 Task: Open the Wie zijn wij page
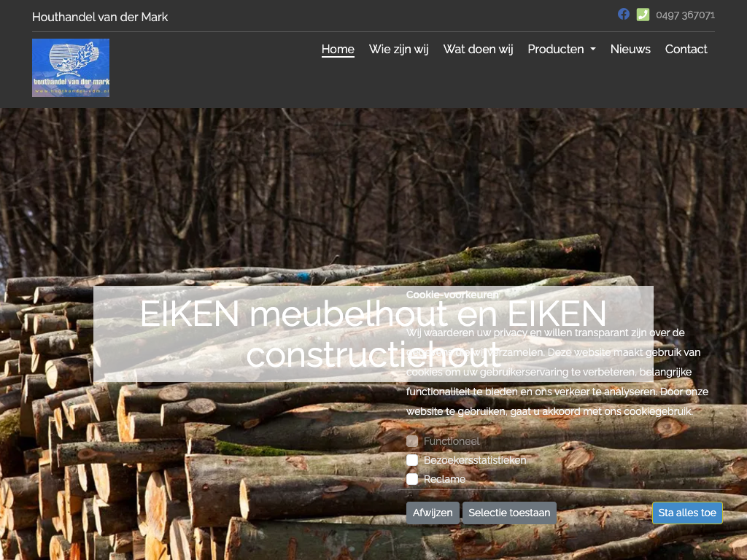(398, 50)
